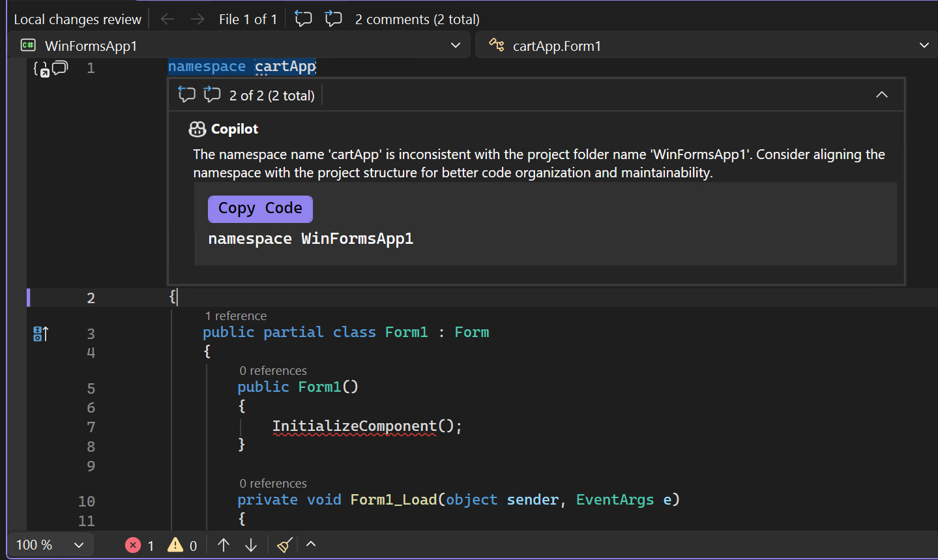
Task: Click the 2 comments label in the toolbar
Action: point(417,19)
